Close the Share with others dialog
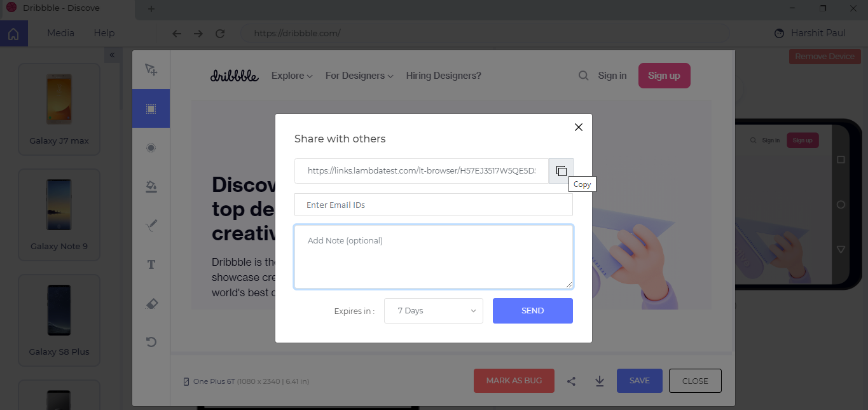This screenshot has width=868, height=410. click(x=579, y=127)
